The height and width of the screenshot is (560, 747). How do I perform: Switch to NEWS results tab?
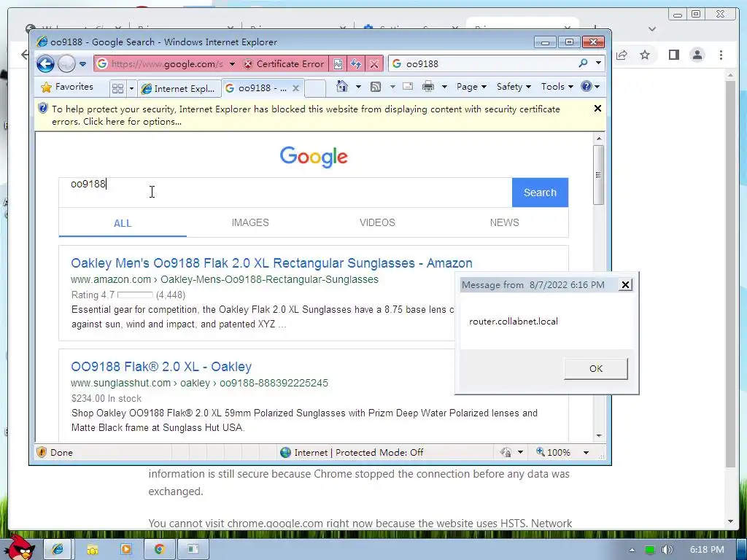point(505,223)
